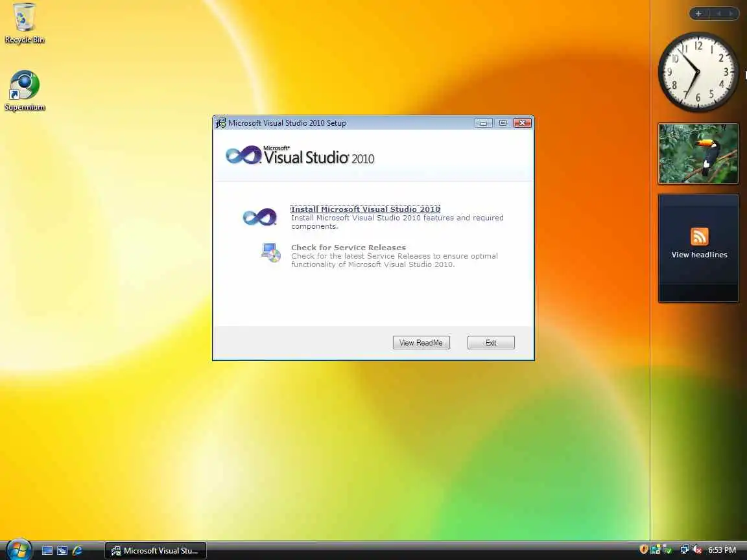Click the 6:53 PM taskbar clock
747x560 pixels.
click(x=722, y=550)
